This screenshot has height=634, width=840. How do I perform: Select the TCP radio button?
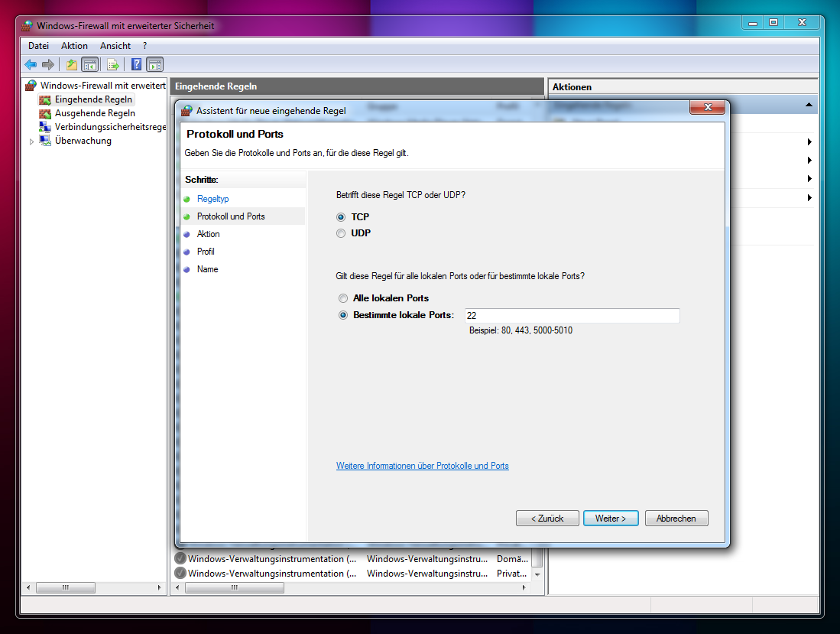[x=341, y=217]
